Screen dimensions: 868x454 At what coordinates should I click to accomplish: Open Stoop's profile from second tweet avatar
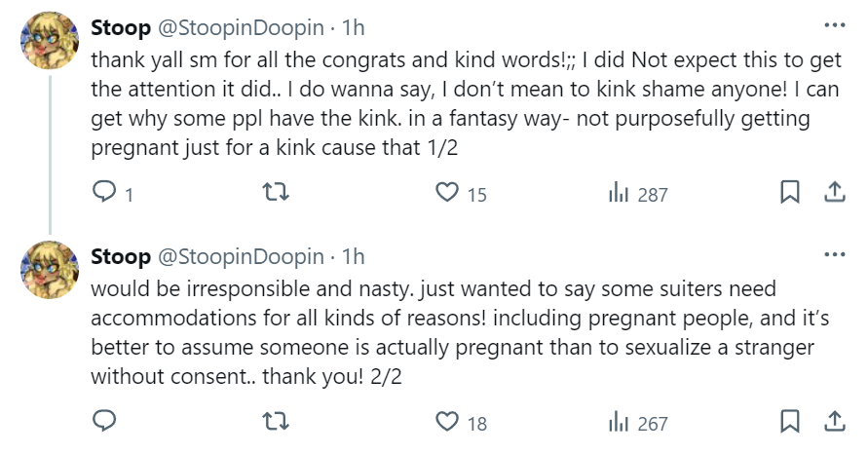[50, 269]
